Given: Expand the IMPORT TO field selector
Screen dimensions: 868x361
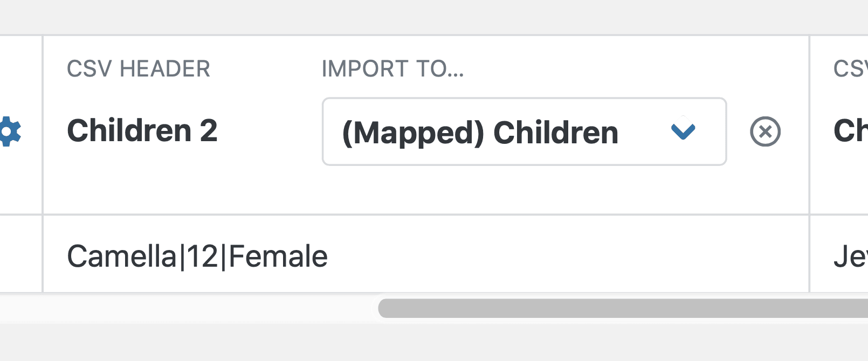Looking at the screenshot, I should (x=524, y=131).
